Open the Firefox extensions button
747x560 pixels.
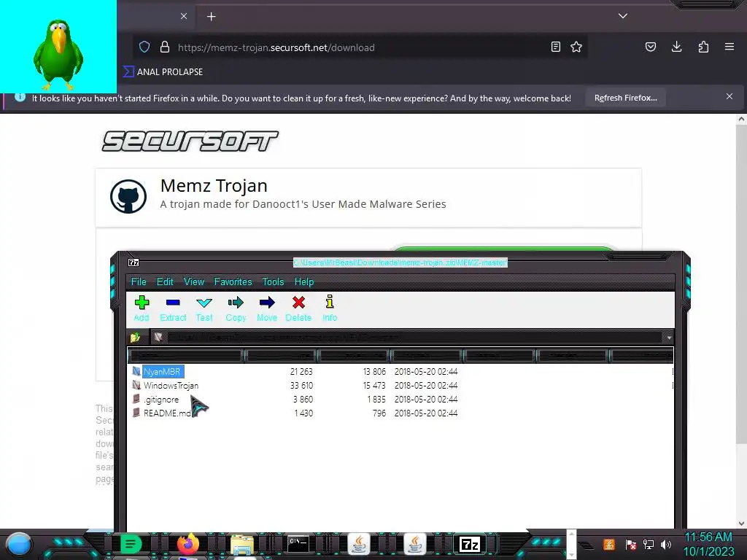703,47
